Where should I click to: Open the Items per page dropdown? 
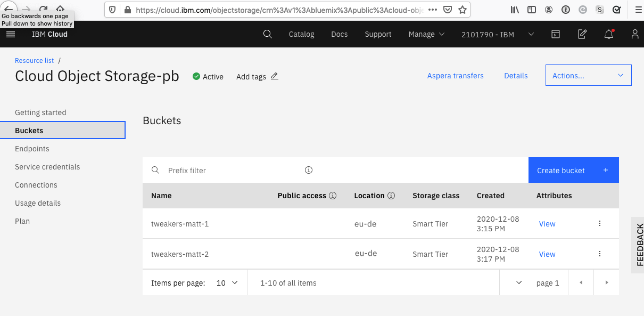(227, 283)
